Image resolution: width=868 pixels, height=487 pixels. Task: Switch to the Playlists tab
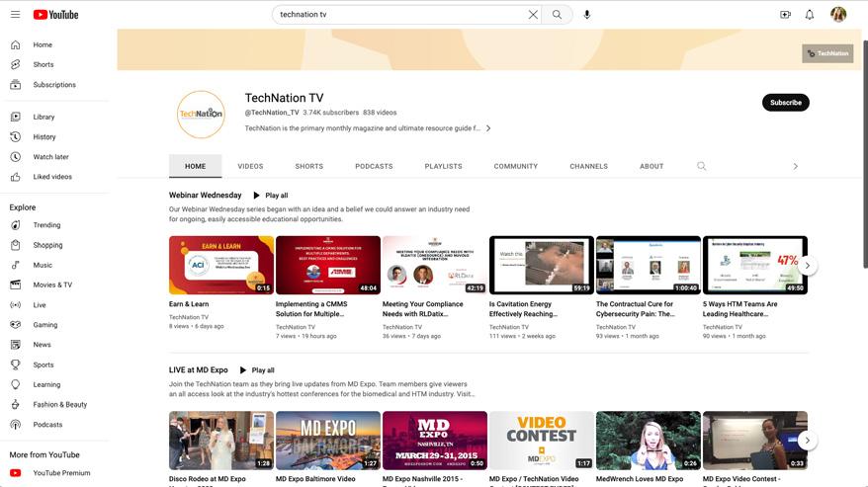pos(443,166)
